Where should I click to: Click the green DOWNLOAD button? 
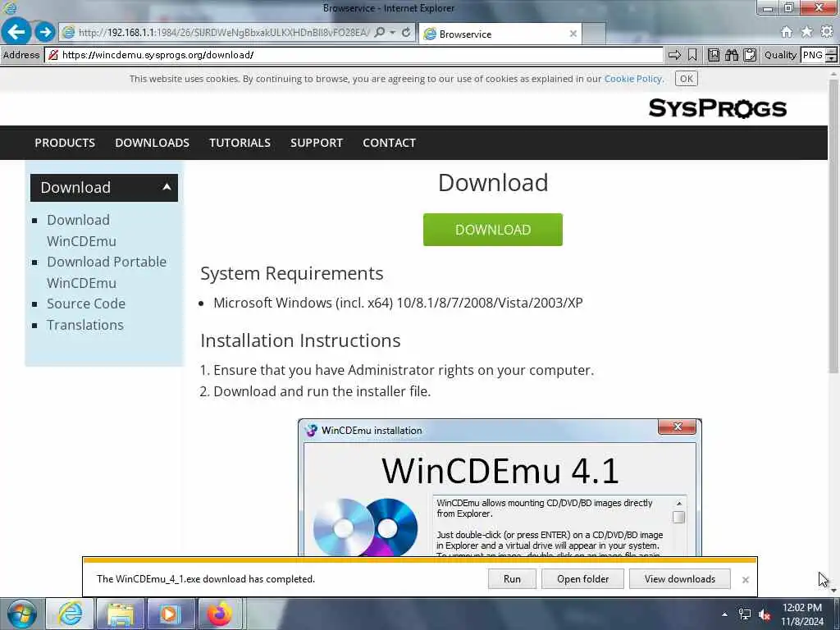(x=493, y=230)
